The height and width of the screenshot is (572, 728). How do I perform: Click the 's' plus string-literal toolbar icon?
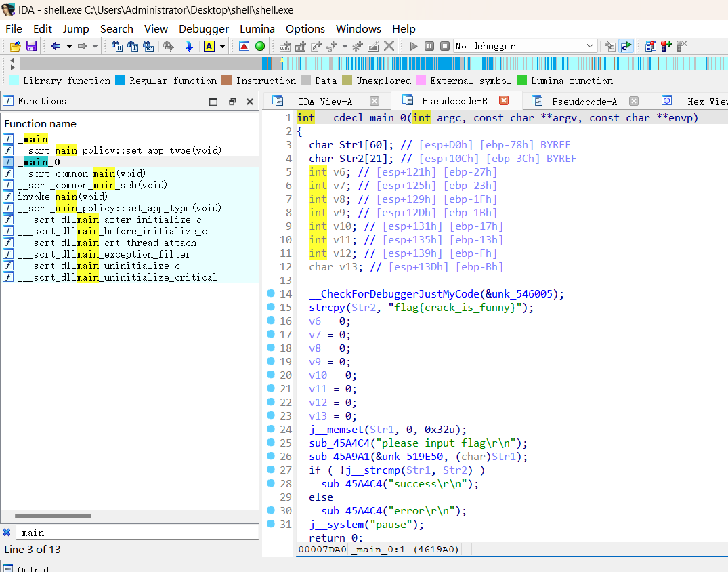[x=332, y=46]
